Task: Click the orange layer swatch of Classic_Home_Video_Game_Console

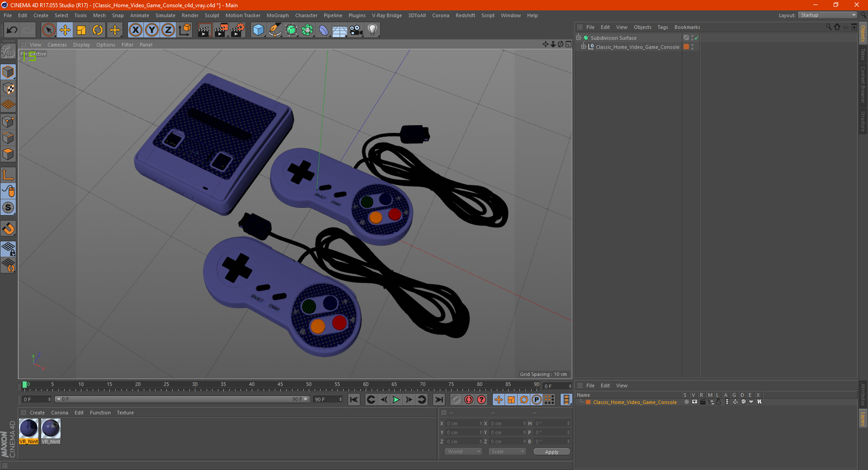Action: pyautogui.click(x=686, y=47)
